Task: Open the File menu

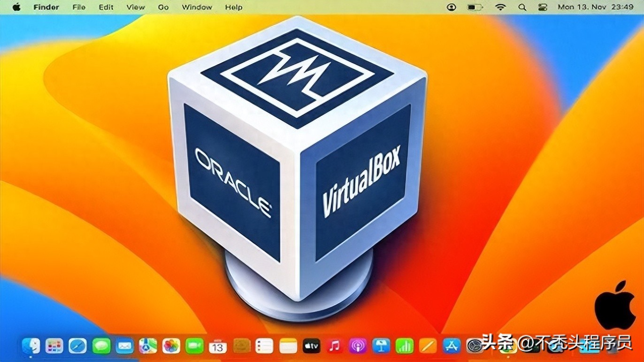Action: [78, 7]
